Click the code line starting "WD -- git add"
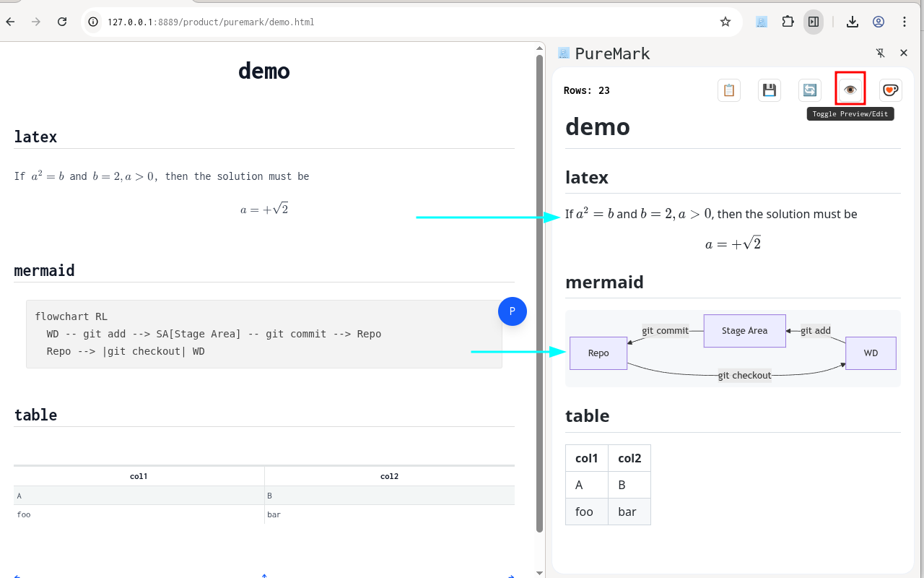Screen dimensions: 924x578 click(214, 334)
